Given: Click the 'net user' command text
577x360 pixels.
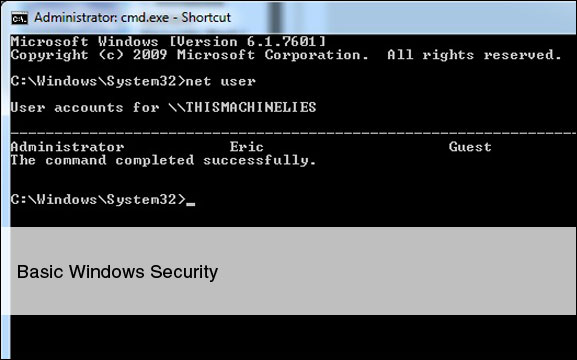Looking at the screenshot, I should [220, 81].
